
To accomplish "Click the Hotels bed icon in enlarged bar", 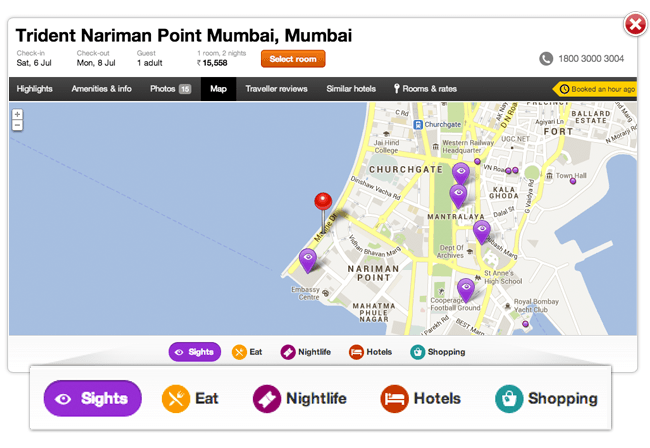I will [x=395, y=399].
